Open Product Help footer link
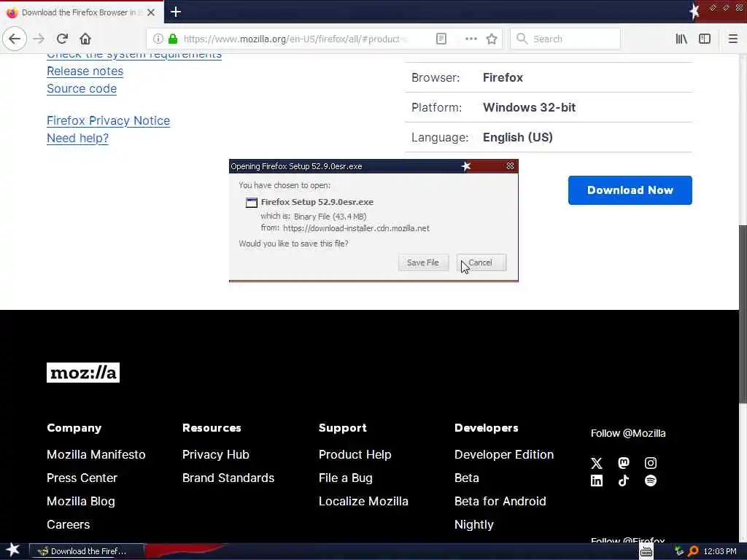Screen dimensions: 747x560 (355, 454)
